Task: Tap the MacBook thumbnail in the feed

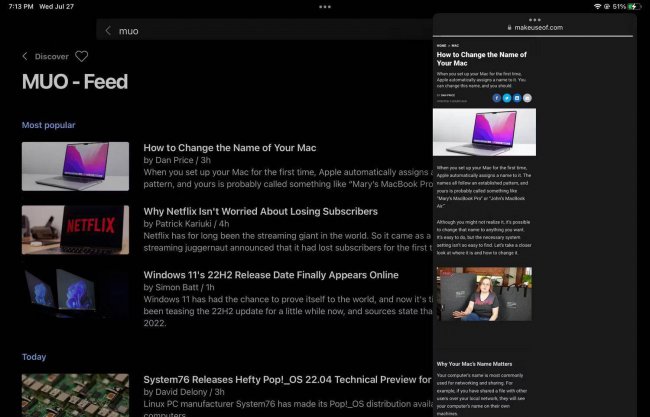Action: 75,166
